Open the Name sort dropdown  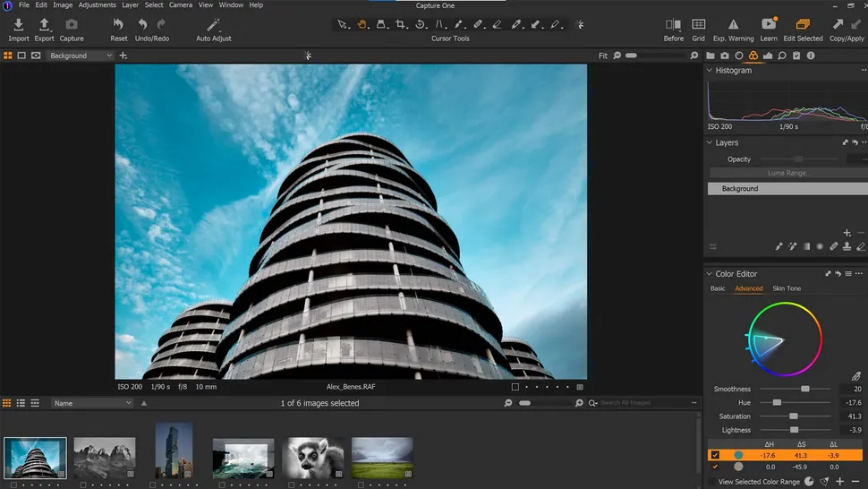[92, 403]
